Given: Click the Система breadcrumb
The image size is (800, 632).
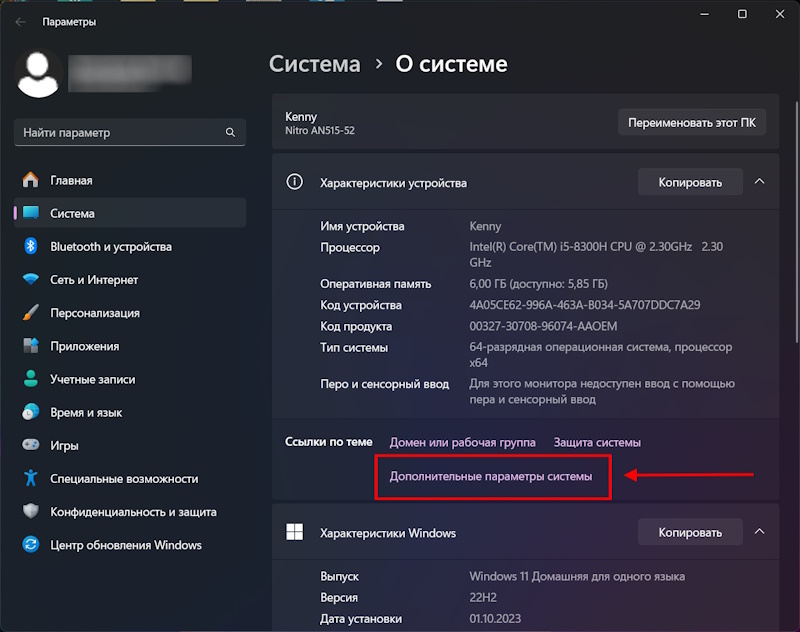Looking at the screenshot, I should [315, 64].
